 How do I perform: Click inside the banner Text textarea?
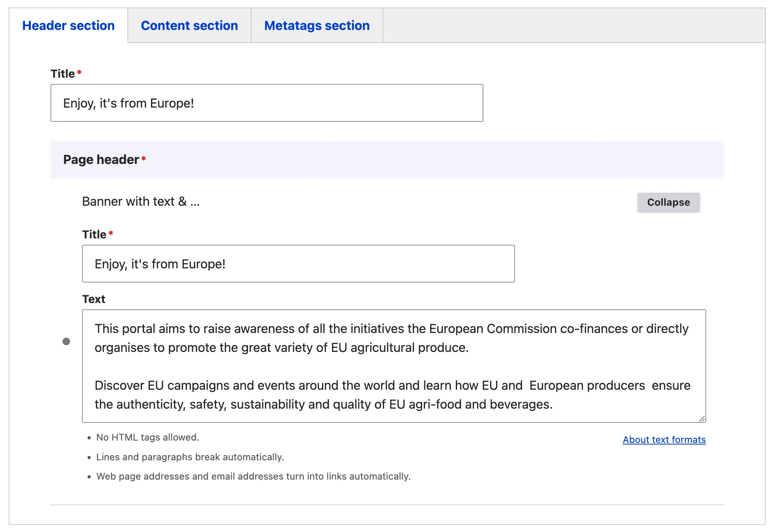coord(394,366)
